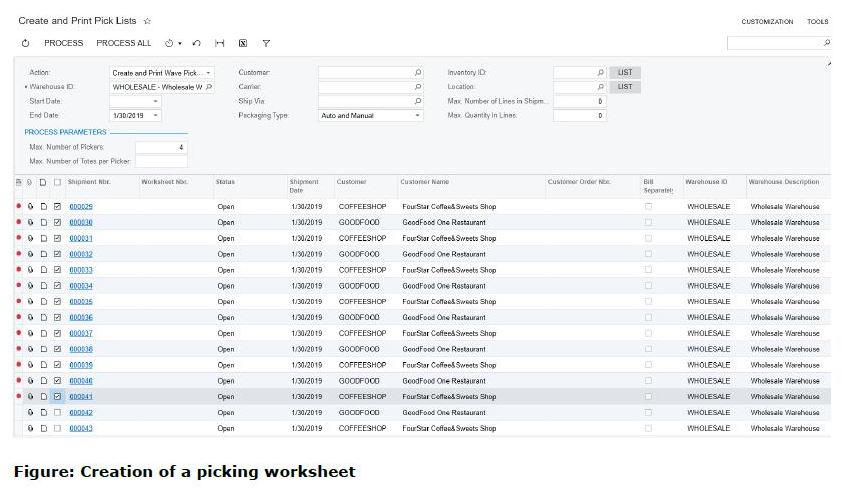Add page to favorites star
The image size is (842, 492).
click(x=147, y=21)
